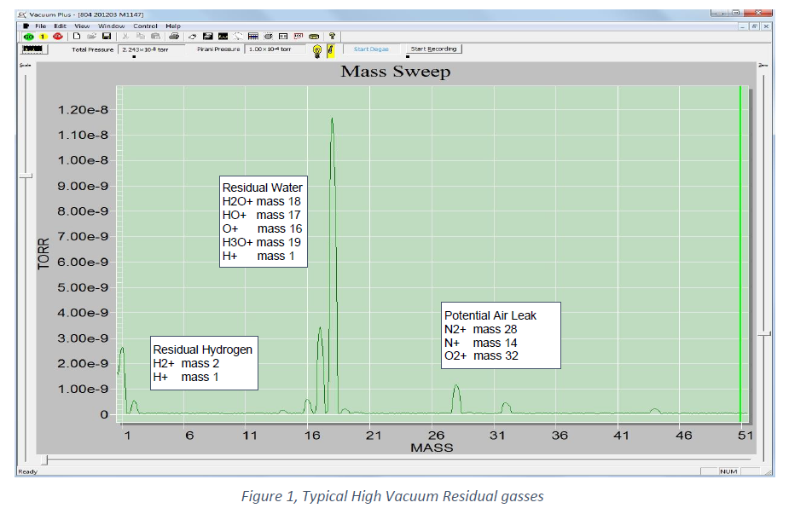Save using the floppy disk icon

(x=107, y=37)
